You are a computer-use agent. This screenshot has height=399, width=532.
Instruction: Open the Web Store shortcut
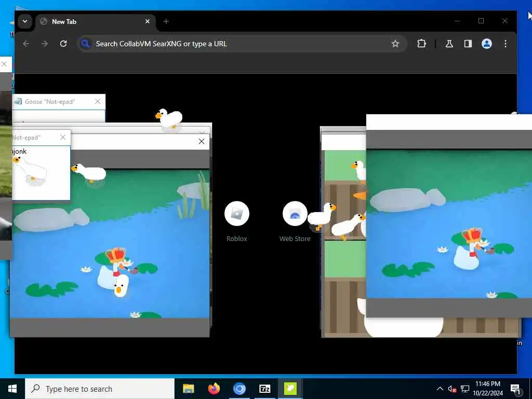pyautogui.click(x=295, y=221)
